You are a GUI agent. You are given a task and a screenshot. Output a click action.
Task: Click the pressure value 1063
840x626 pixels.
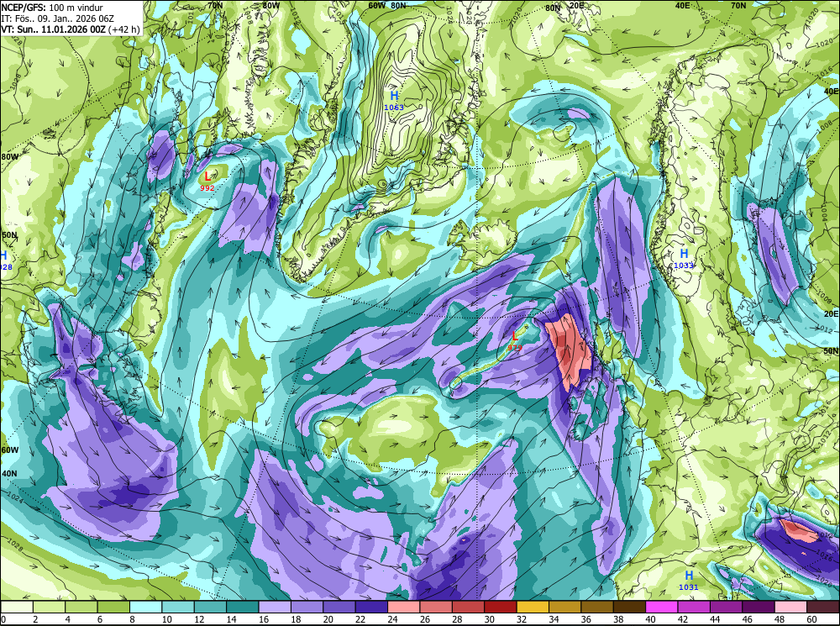pyautogui.click(x=394, y=108)
